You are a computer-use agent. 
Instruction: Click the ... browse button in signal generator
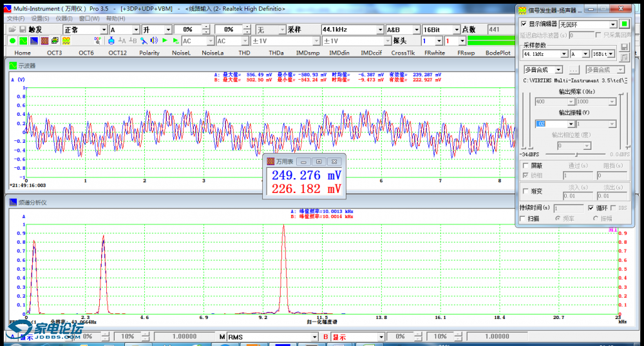click(574, 69)
